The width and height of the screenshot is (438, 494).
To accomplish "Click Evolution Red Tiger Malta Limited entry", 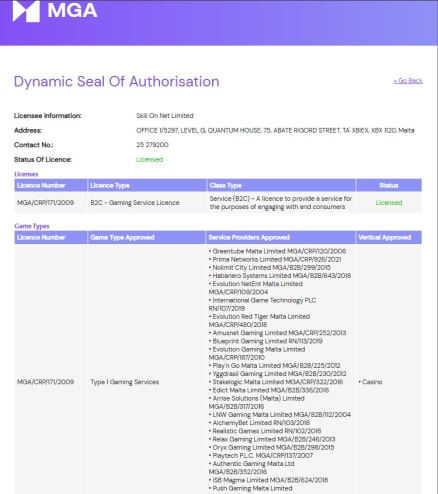I will pyautogui.click(x=259, y=321).
